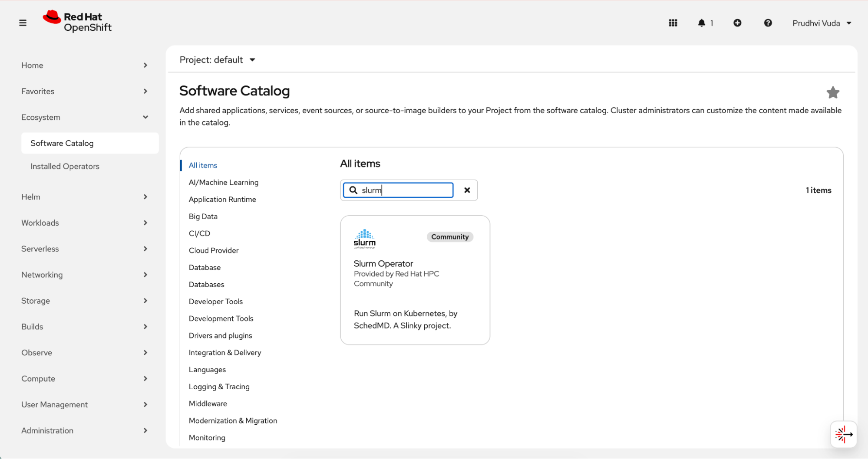This screenshot has width=868, height=459.
Task: Select the Developer Tools category
Action: pos(215,302)
